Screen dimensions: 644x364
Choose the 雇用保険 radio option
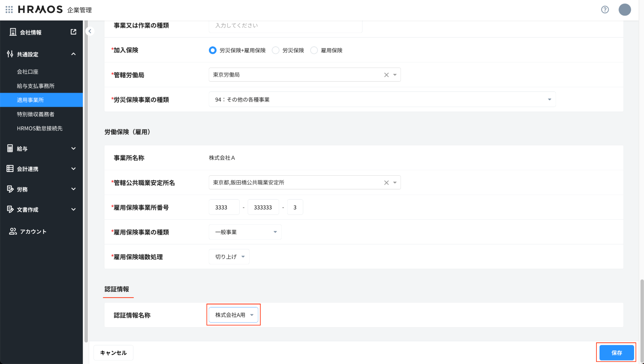tap(314, 50)
